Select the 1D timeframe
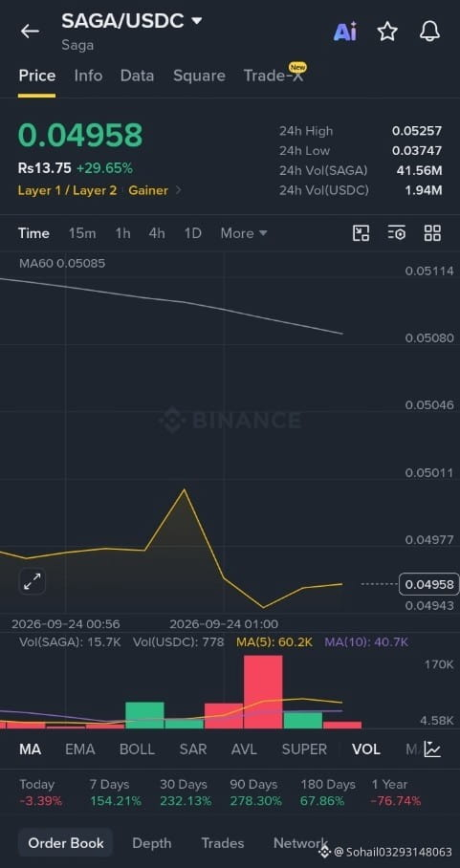460x868 pixels. click(192, 233)
